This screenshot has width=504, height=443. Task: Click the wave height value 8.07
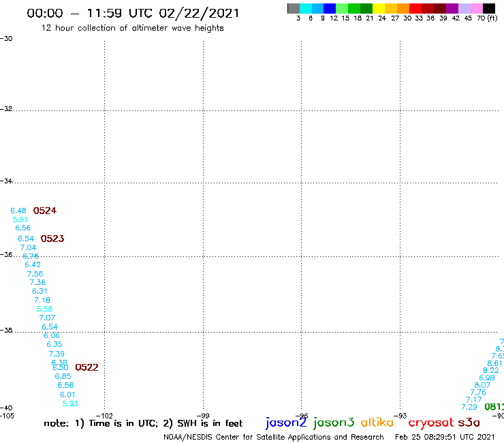pos(482,385)
